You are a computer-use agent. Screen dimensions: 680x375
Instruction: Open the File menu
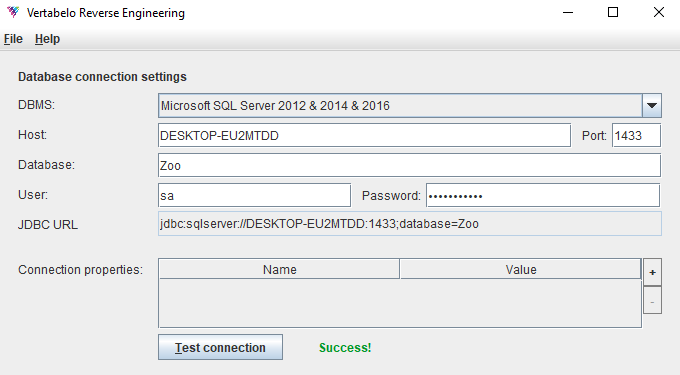point(13,39)
